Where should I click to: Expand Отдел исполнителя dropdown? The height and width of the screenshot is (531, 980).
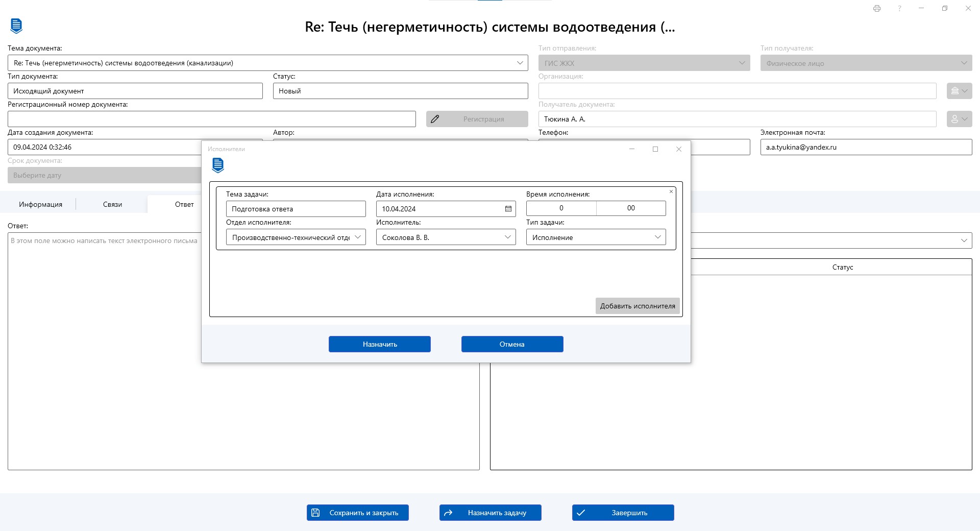click(x=357, y=237)
